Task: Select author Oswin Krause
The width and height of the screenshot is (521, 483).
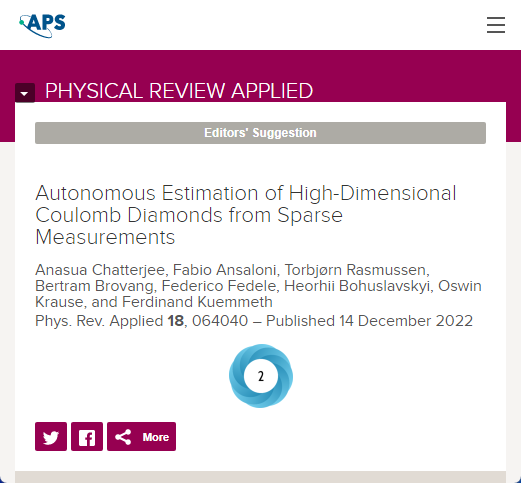Action: tap(258, 294)
